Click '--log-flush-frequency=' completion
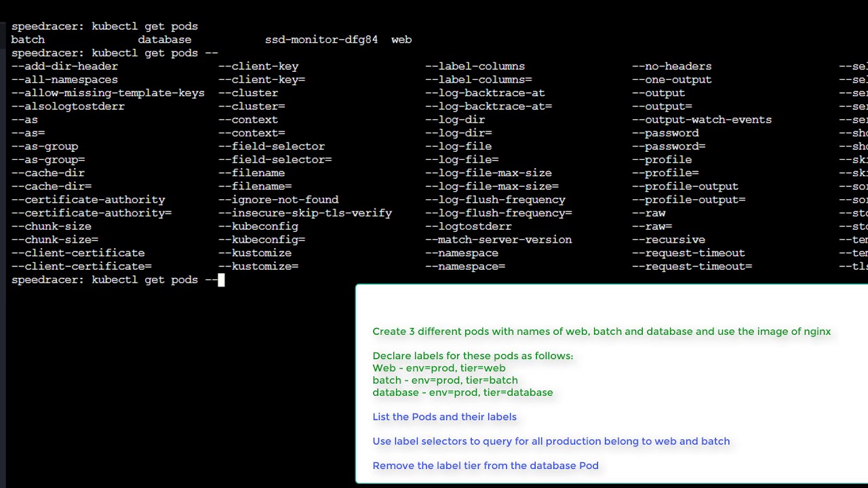The width and height of the screenshot is (868, 488). 498,213
